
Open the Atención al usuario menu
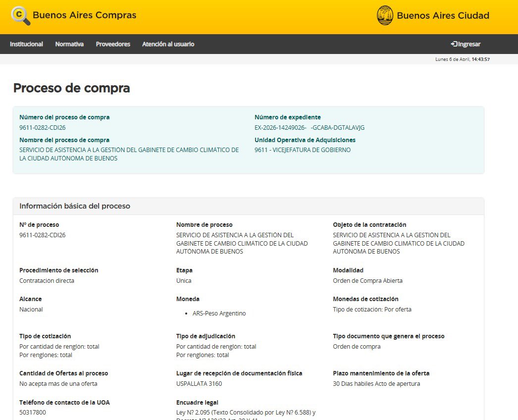point(168,44)
